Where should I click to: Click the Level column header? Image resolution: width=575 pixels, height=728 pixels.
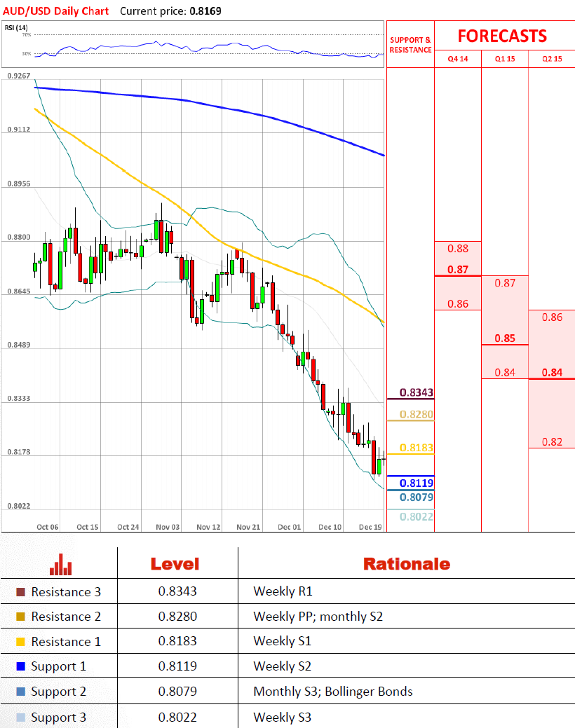click(175, 564)
